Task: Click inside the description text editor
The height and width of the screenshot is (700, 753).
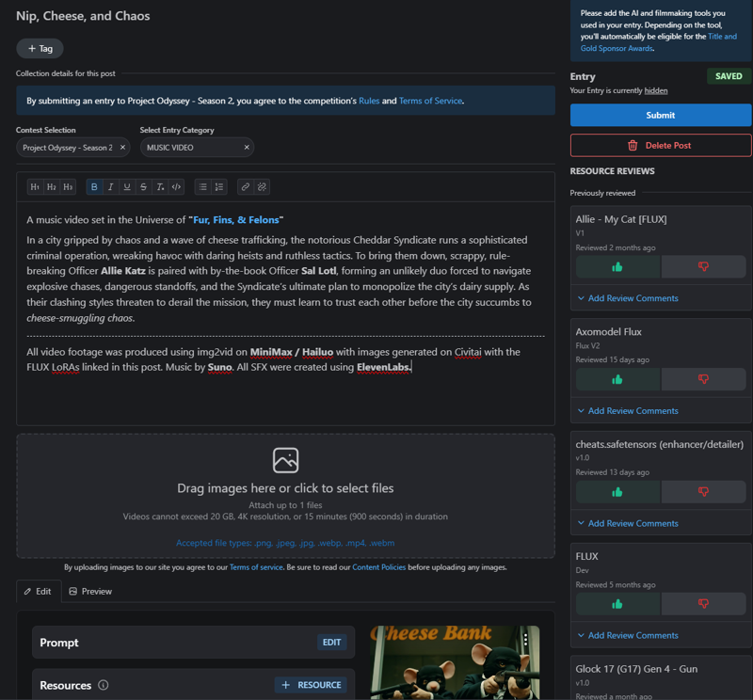Action: [x=286, y=312]
